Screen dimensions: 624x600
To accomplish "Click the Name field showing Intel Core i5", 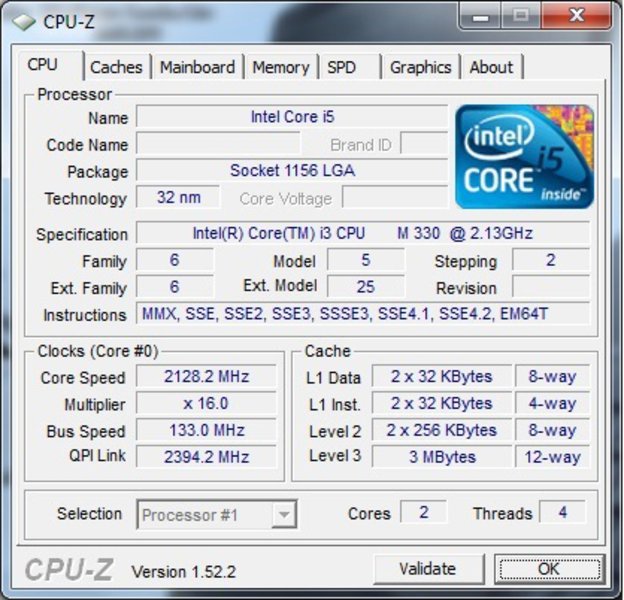I will click(292, 117).
